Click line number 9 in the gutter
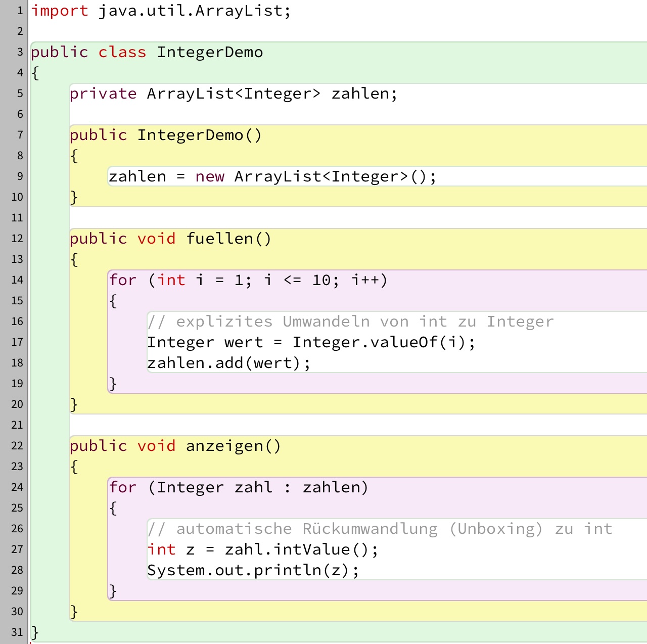Viewport: 647px width, 644px height. (x=20, y=176)
